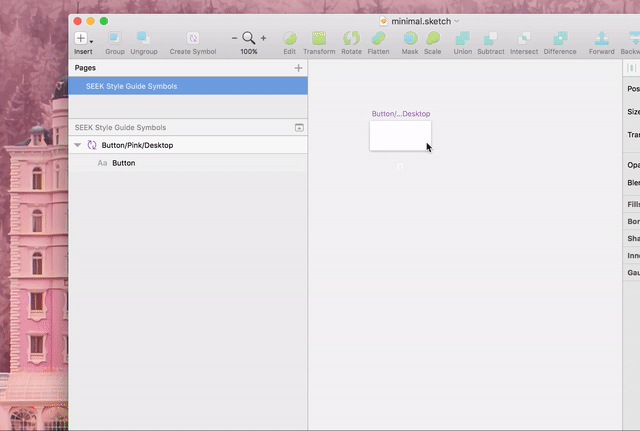Click the Ungroup toolbar icon
Screen dimensions: 640x431
click(144, 38)
